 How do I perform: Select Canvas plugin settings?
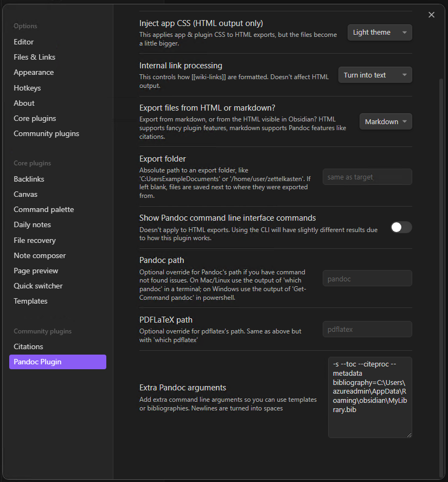tap(25, 194)
